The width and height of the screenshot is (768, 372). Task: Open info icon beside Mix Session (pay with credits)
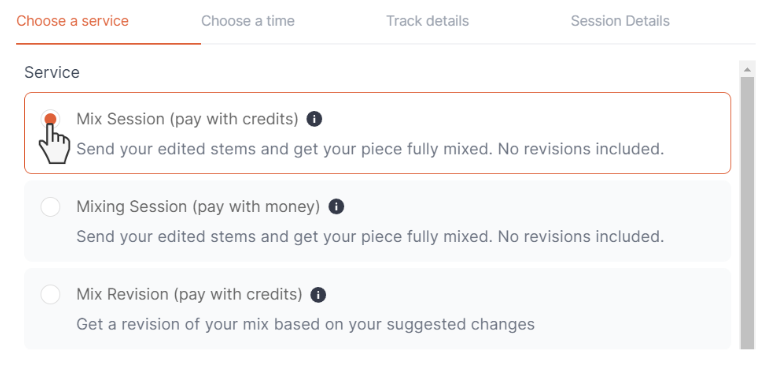click(314, 119)
